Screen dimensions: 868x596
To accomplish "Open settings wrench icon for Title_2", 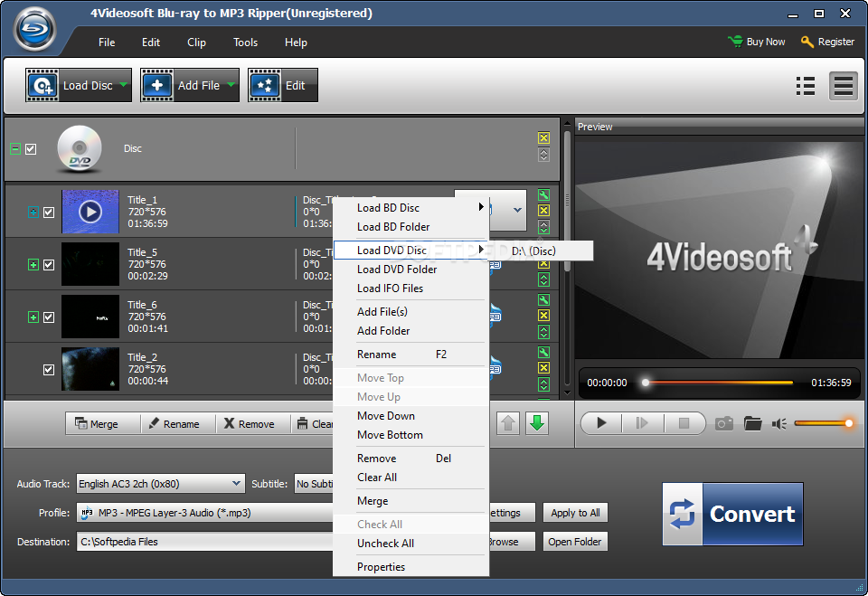I will pyautogui.click(x=543, y=353).
